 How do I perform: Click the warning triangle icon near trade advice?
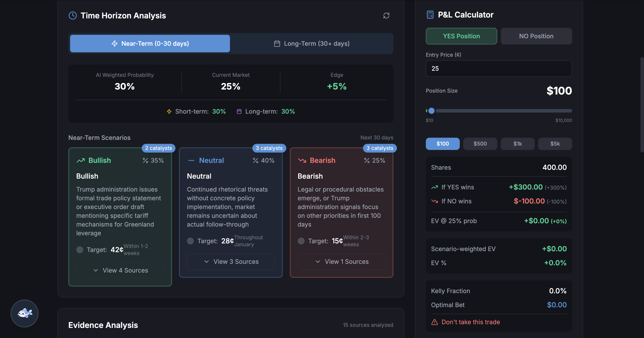coord(435,322)
